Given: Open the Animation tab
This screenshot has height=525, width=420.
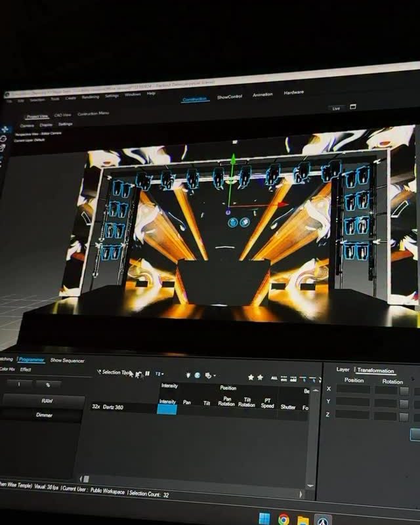Looking at the screenshot, I should tap(262, 94).
